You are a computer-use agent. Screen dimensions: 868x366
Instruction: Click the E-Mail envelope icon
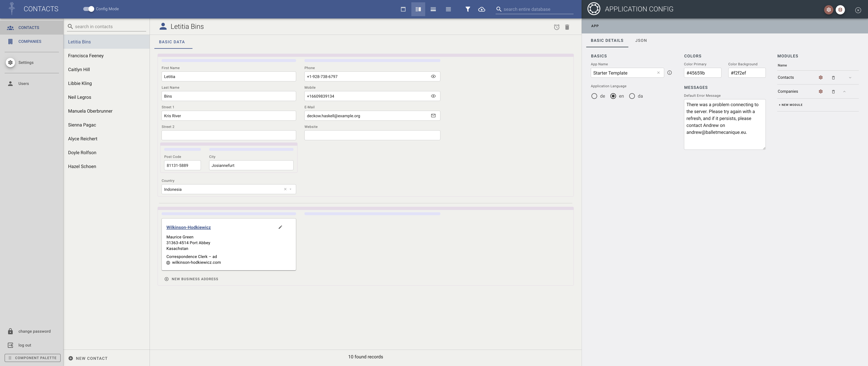pos(433,116)
